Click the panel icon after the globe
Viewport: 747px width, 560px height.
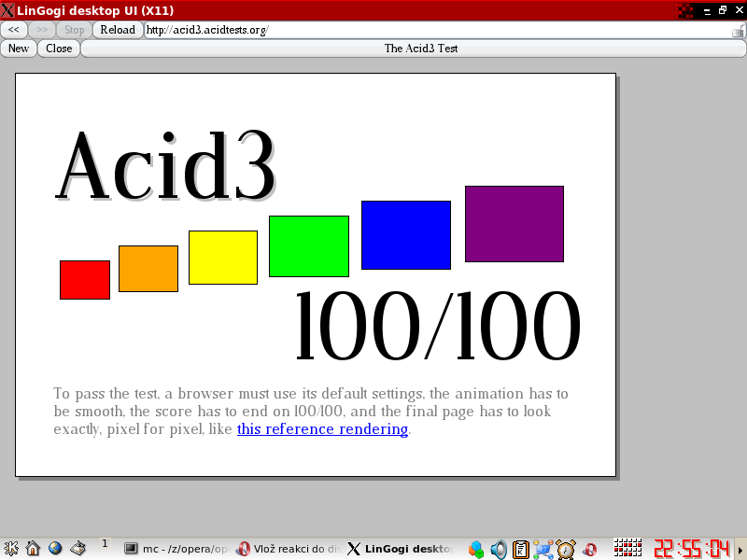pos(78,549)
